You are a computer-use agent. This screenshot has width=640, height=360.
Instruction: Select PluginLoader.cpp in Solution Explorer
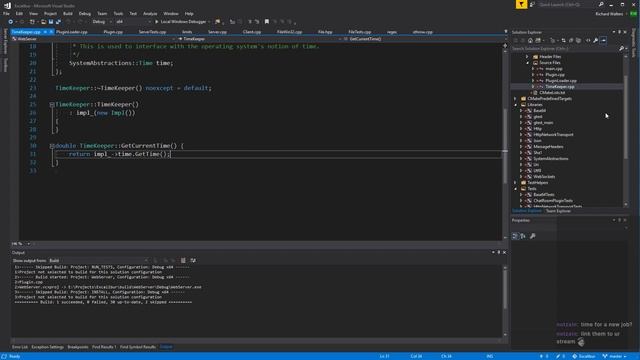pyautogui.click(x=560, y=81)
